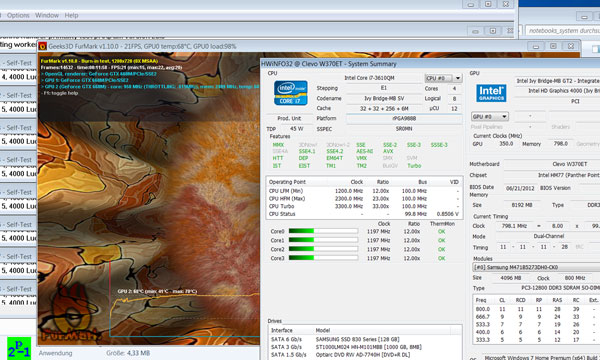Click the '800.0' frequency row in the timing table
600x360 pixels.
[x=536, y=309]
